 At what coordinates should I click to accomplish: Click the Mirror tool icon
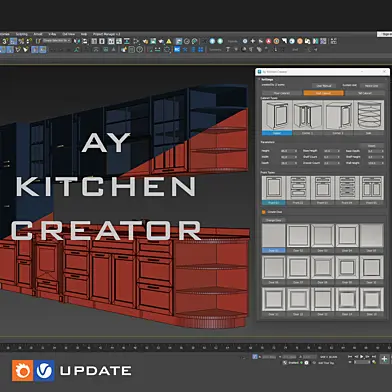pyautogui.click(x=77, y=41)
